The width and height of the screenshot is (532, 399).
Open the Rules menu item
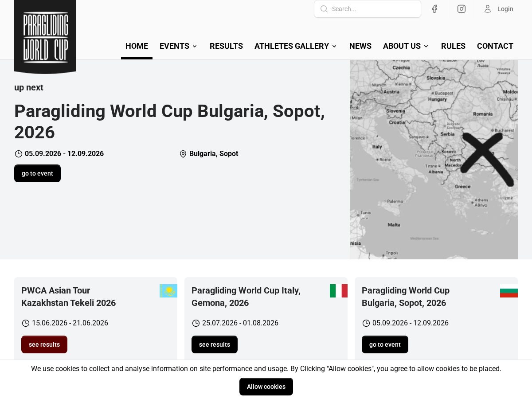pyautogui.click(x=453, y=46)
